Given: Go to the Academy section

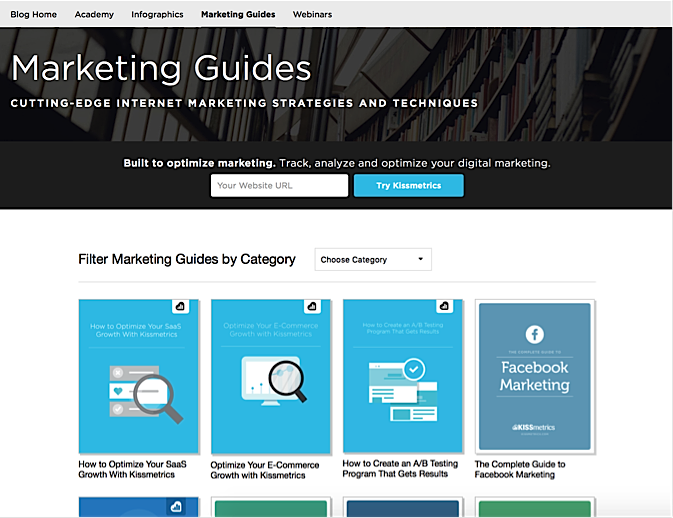Looking at the screenshot, I should (94, 14).
